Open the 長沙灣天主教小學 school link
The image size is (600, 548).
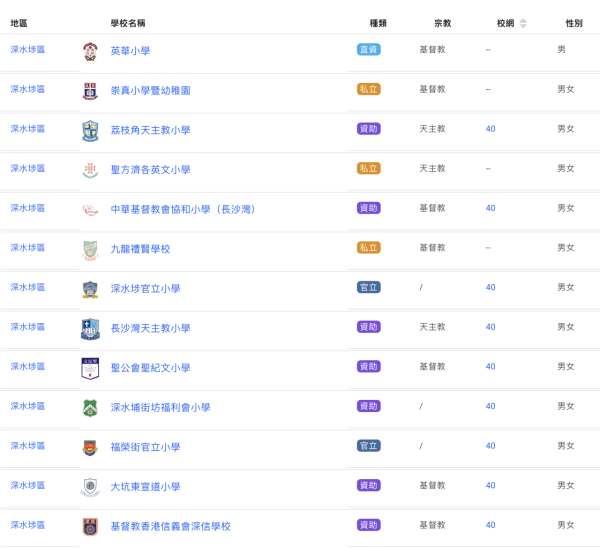coord(150,328)
